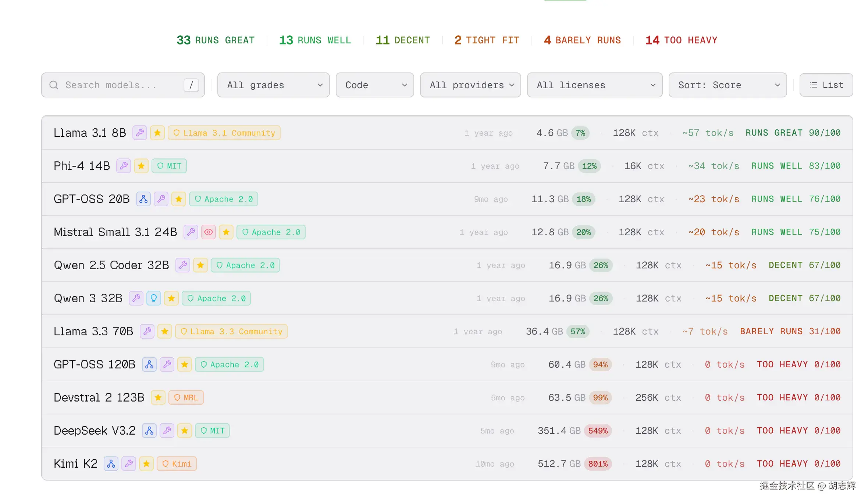Click the tool-use wrench icon for Llama 3.1 8B
The width and height of the screenshot is (868, 503).
[140, 133]
